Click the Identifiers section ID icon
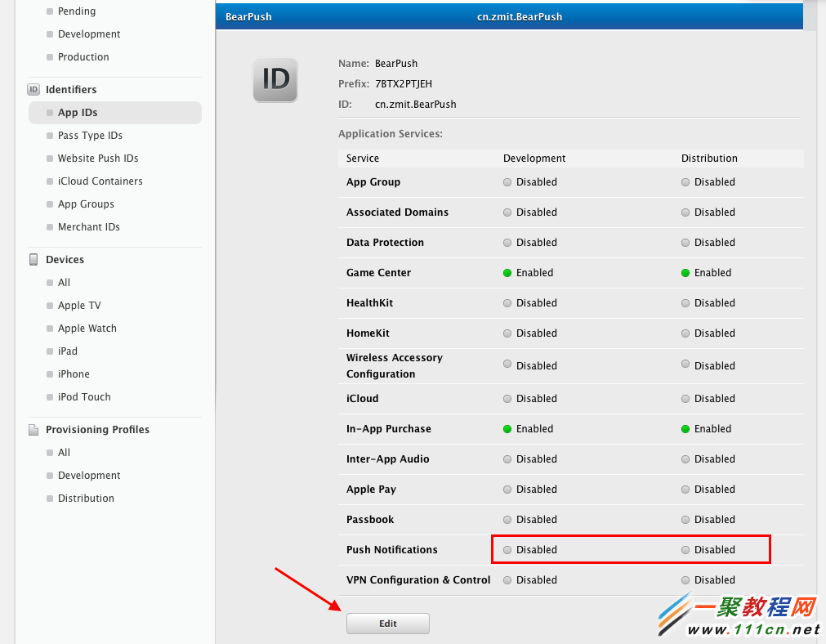This screenshot has height=644, width=826. pyautogui.click(x=33, y=89)
